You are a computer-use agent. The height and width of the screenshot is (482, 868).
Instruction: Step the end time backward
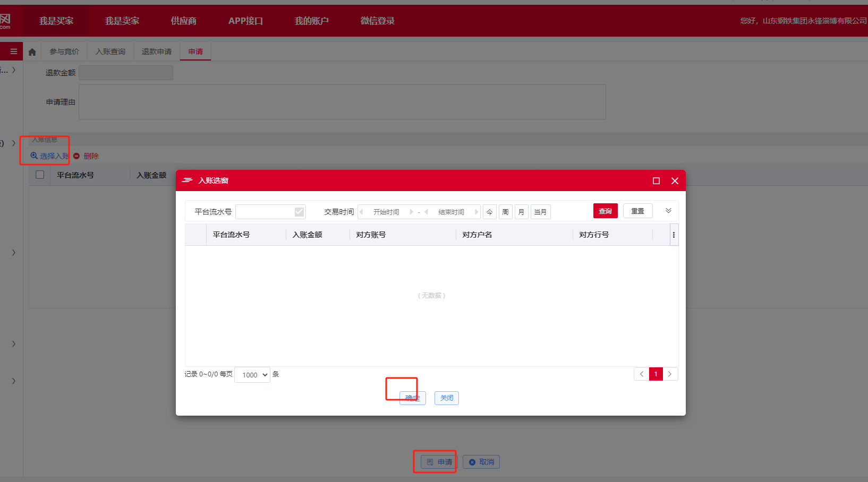point(426,212)
